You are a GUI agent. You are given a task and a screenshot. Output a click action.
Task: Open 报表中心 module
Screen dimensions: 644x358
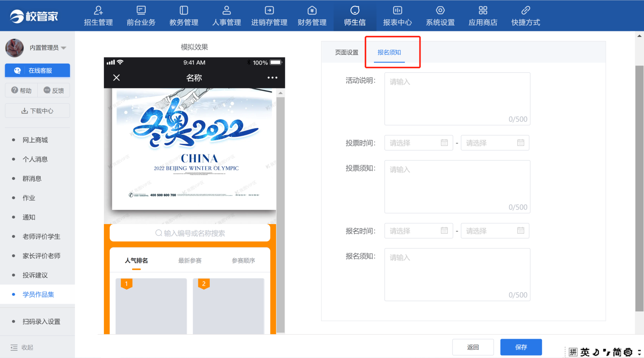pyautogui.click(x=397, y=16)
